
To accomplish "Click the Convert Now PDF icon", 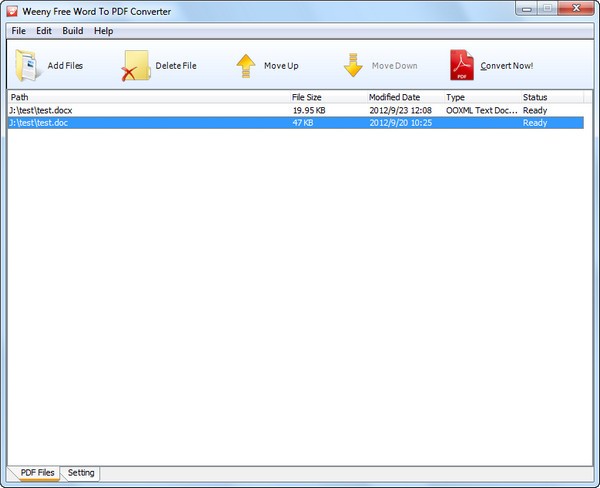I will tap(461, 66).
